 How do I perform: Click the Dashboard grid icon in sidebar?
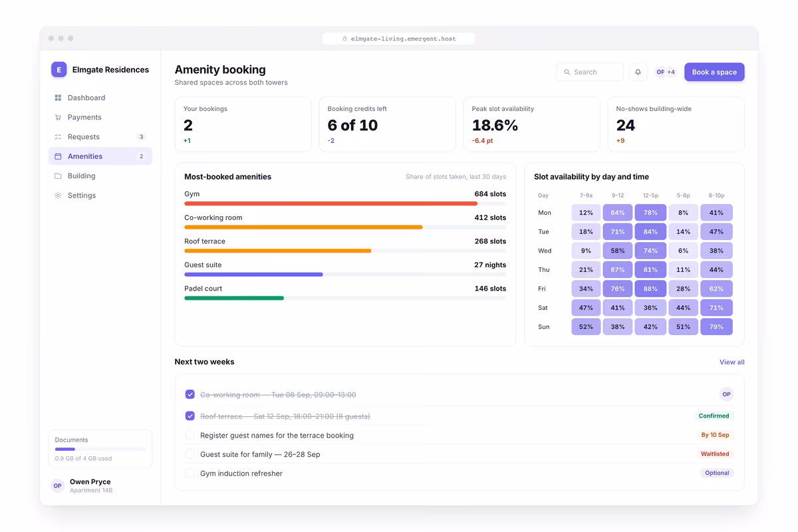(x=58, y=98)
